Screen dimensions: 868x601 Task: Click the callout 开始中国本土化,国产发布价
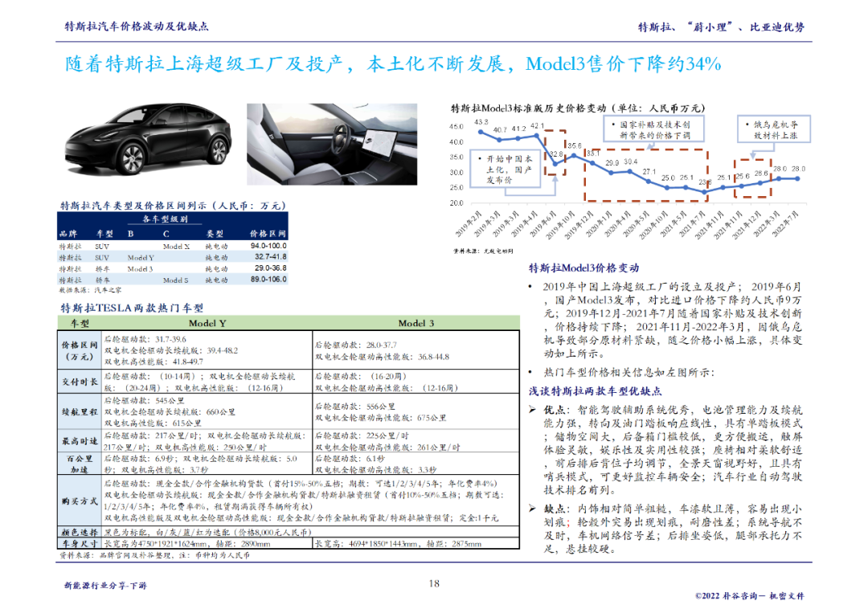coord(505,169)
